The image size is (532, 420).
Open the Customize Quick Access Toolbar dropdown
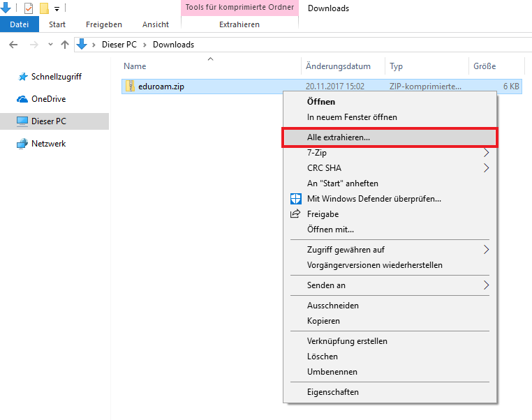(x=57, y=9)
